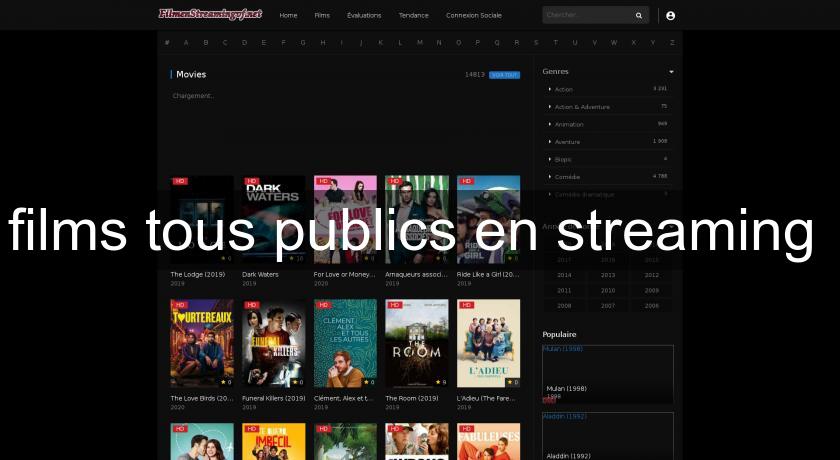Viewport: 840px width, 460px height.
Task: Filter titles by the # symbol
Action: click(x=167, y=42)
